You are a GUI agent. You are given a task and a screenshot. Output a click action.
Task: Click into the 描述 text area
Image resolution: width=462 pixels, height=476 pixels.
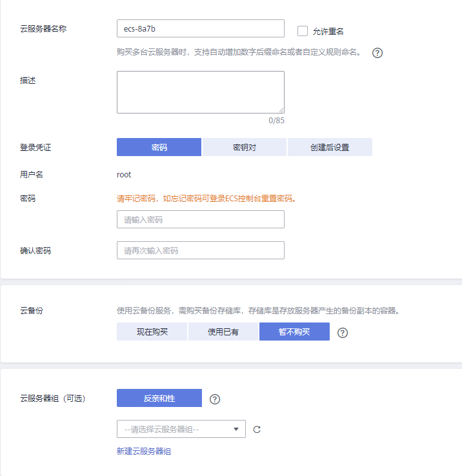pyautogui.click(x=201, y=92)
